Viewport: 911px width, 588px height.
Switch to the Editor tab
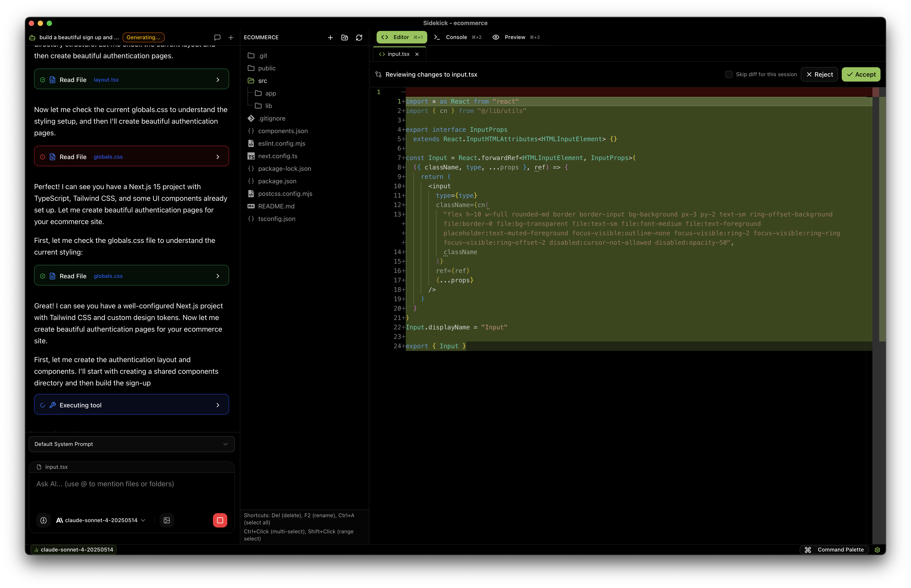click(401, 37)
